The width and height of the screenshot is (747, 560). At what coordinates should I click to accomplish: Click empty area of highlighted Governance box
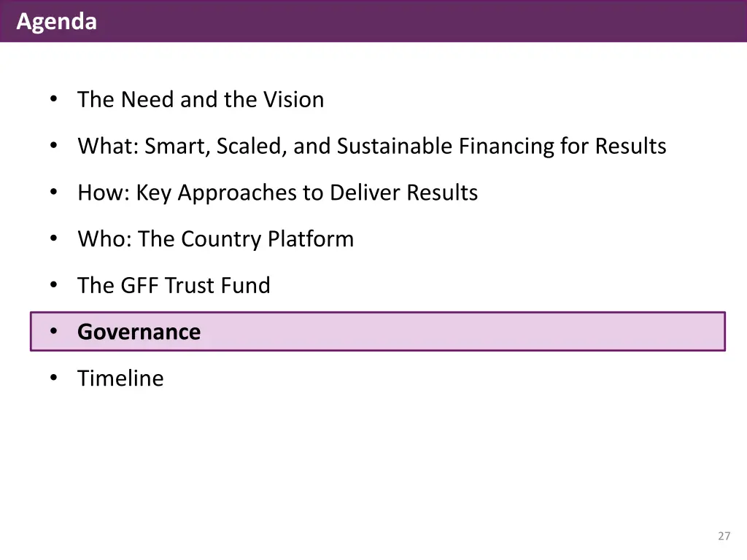pos(462,332)
